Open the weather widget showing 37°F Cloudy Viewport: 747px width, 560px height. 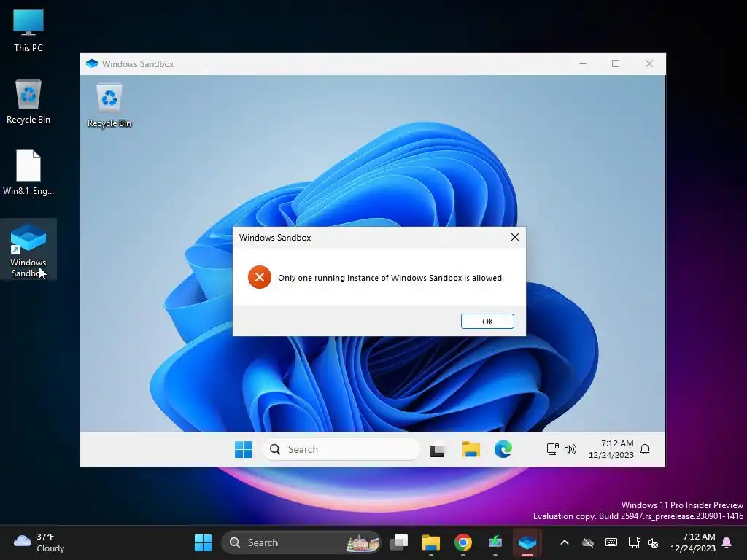[39, 542]
